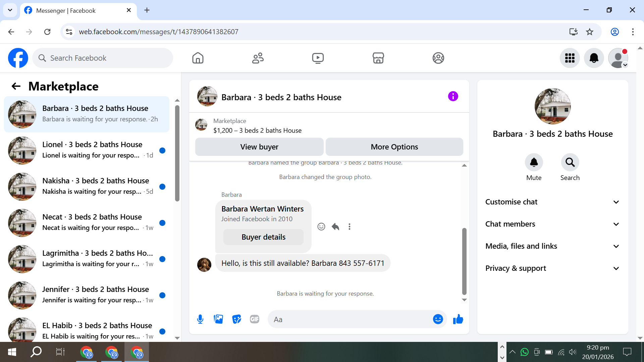Viewport: 644px width, 362px height.
Task: Reload the page in Chrome
Action: [x=47, y=32]
